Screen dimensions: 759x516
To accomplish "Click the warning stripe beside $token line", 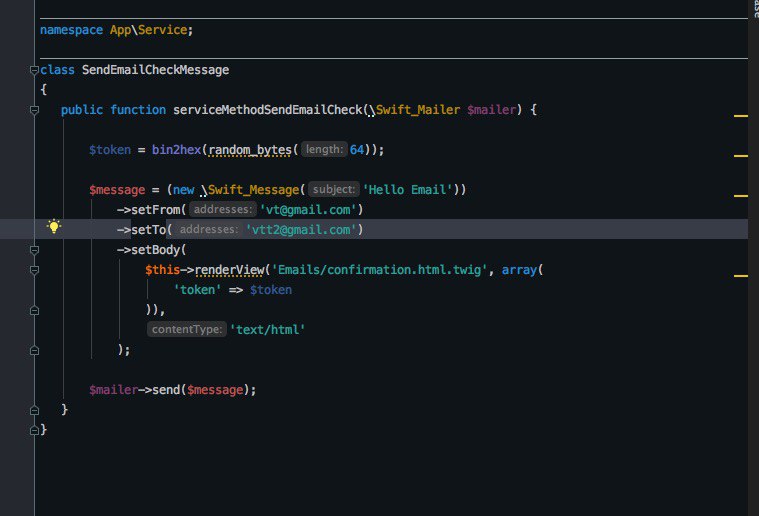I will coord(741,156).
